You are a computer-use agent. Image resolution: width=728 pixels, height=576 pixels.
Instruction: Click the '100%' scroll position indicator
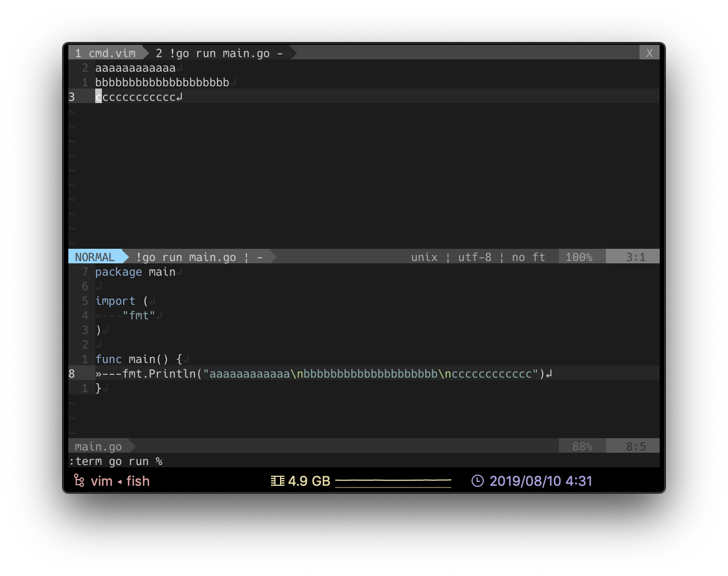point(580,257)
